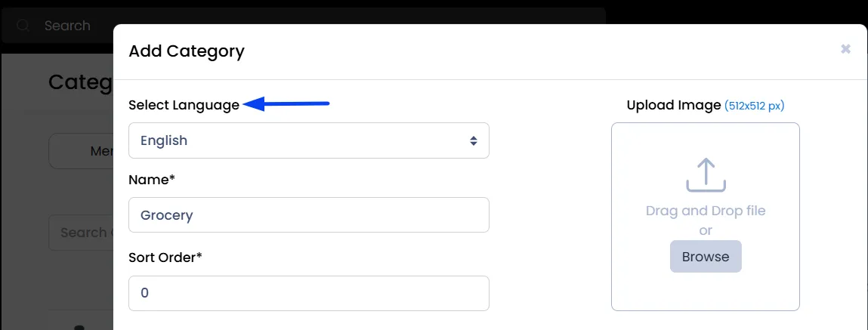Click the magnifier icon in top search bar

23,26
